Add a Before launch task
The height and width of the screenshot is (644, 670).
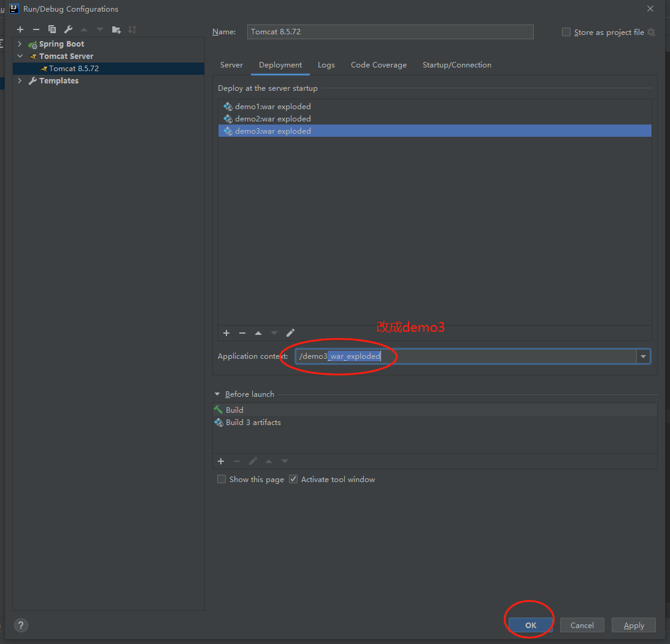(221, 461)
